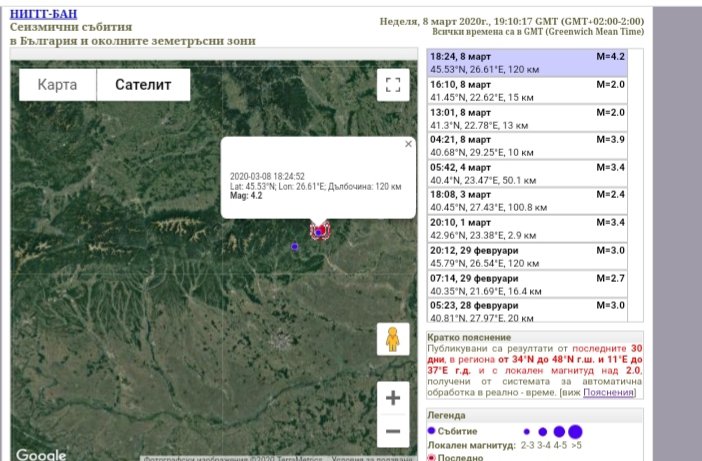Switch map to Карта view

[x=57, y=85]
